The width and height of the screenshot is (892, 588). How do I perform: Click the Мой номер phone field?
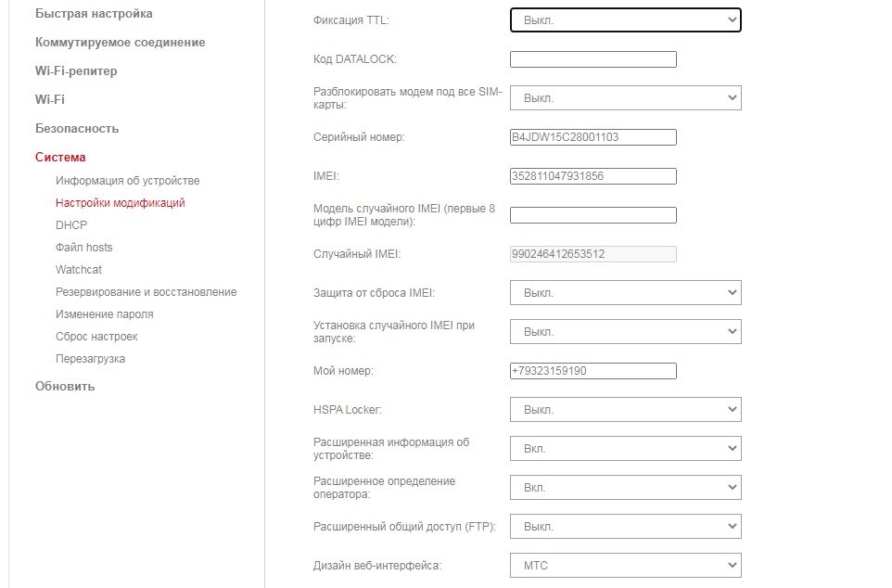(x=593, y=371)
